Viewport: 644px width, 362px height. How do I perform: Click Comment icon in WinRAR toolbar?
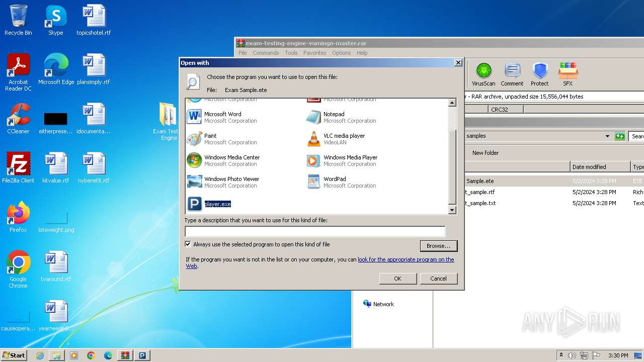tap(512, 74)
